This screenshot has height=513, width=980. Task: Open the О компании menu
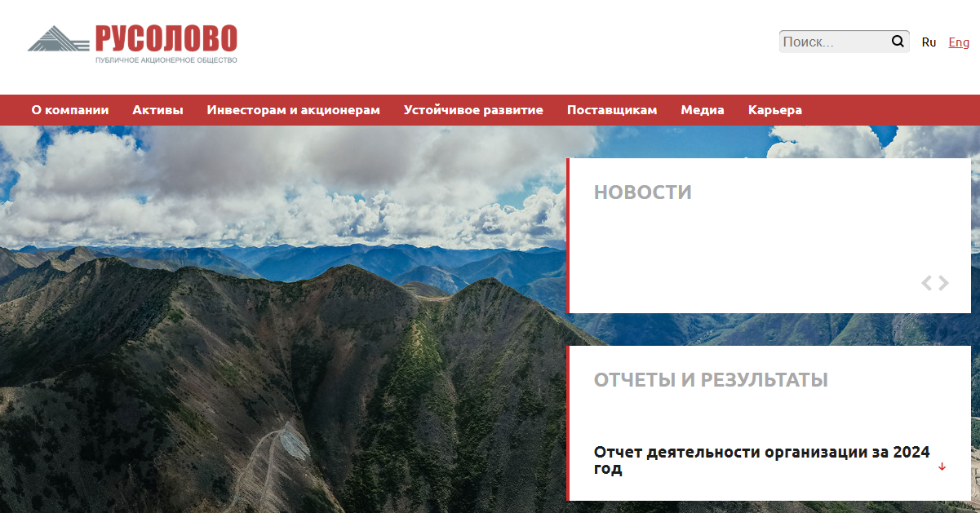pos(70,110)
